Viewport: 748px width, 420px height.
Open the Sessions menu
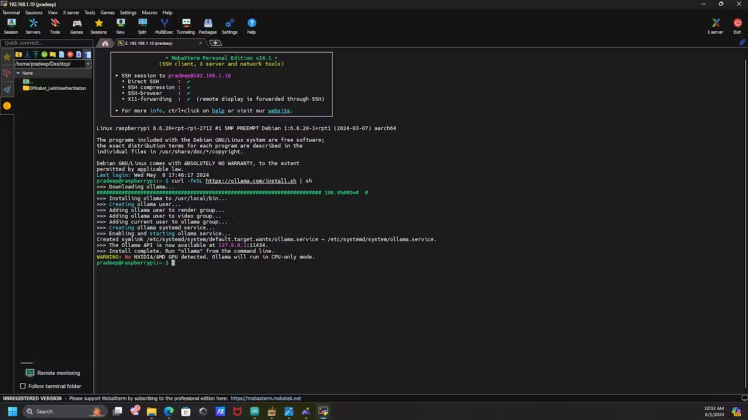33,12
